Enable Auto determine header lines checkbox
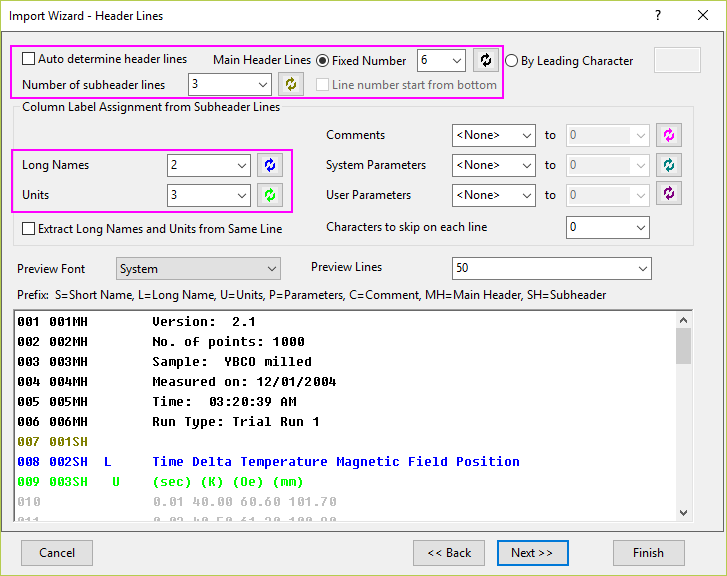This screenshot has width=727, height=576. click(29, 59)
